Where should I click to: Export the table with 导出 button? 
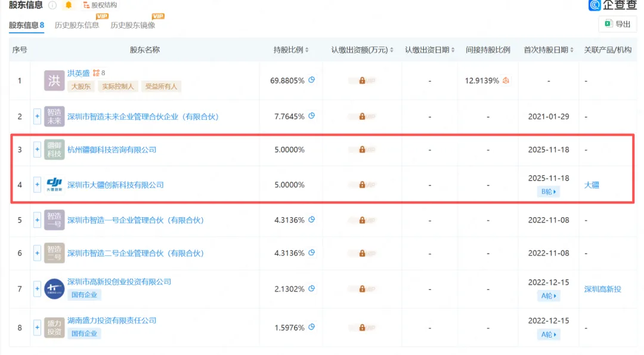[x=617, y=24]
